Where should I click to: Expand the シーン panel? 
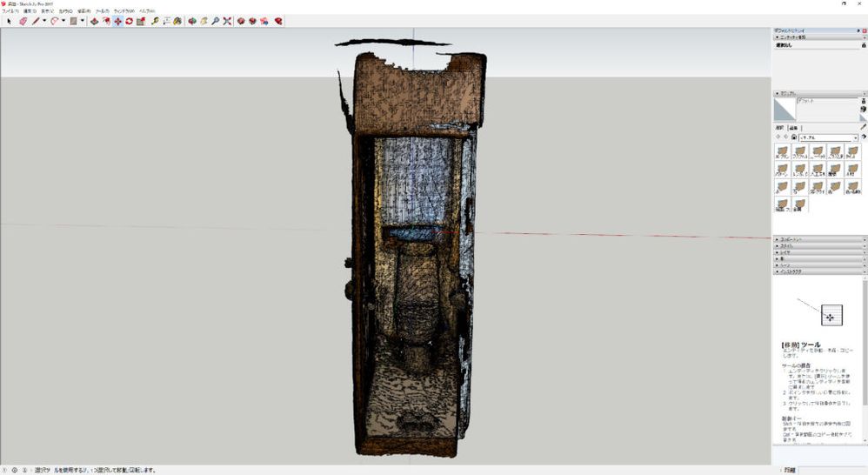(820, 265)
